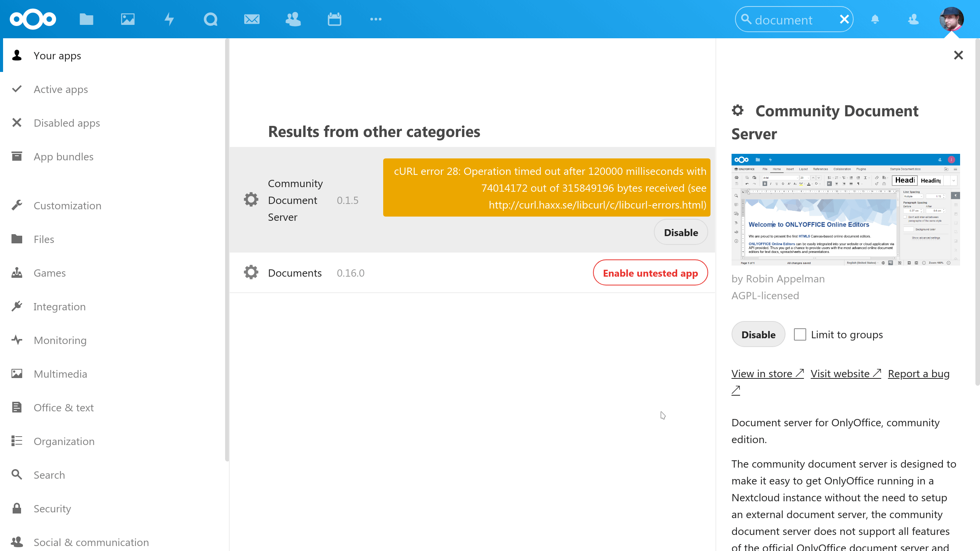Click the AGPL-licensed text
The height and width of the screenshot is (551, 980).
pyautogui.click(x=765, y=296)
